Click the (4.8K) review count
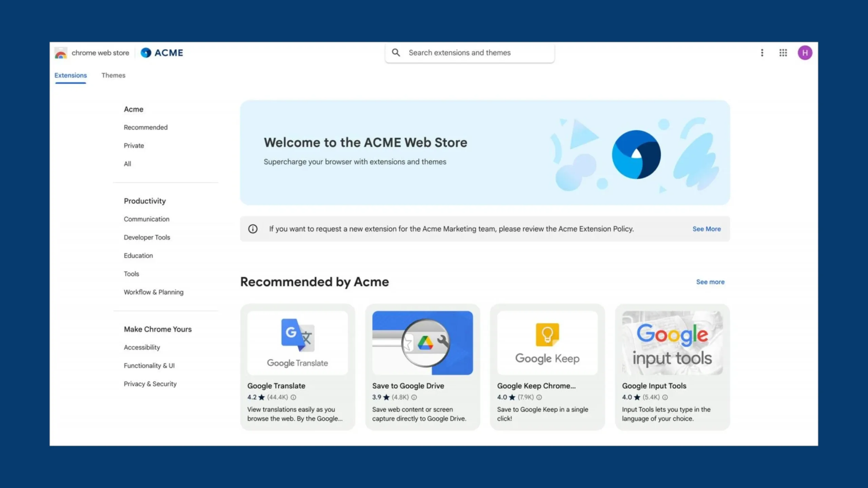Screen dimensions: 868x488 [x=400, y=397]
